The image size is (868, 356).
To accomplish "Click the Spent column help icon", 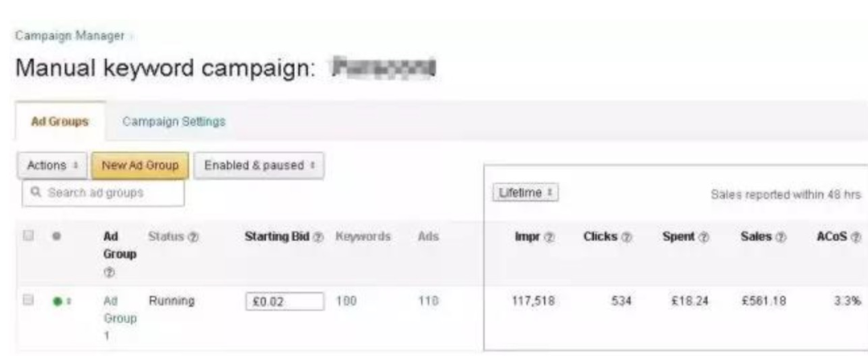I will [702, 236].
